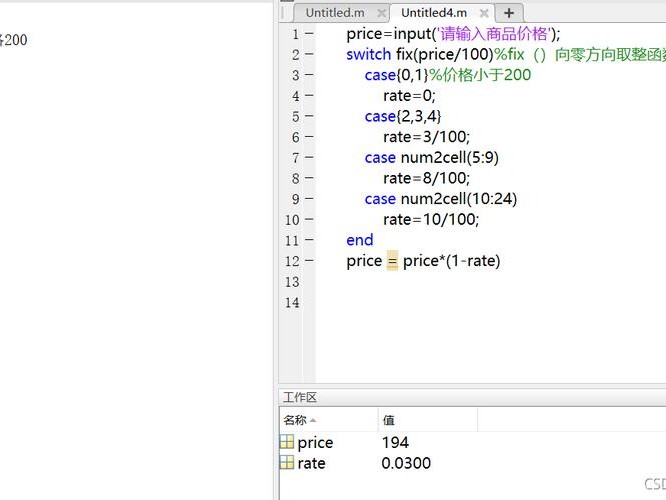This screenshot has height=500, width=666.
Task: Set breakpoint dash on line 7
Action: (309, 157)
